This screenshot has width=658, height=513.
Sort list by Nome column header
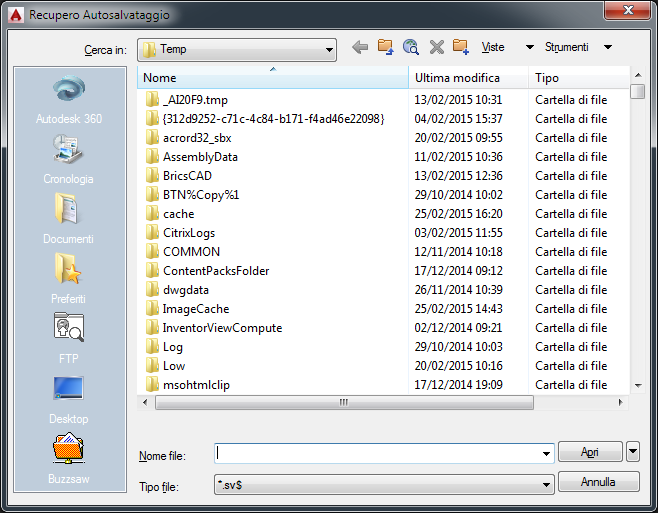tap(273, 78)
